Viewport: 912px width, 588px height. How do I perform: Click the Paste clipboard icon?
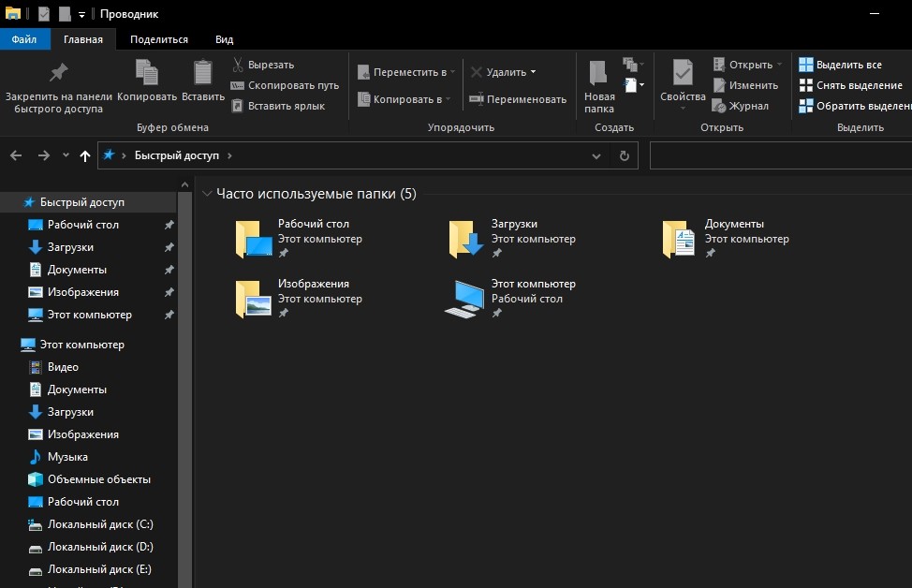coord(202,73)
